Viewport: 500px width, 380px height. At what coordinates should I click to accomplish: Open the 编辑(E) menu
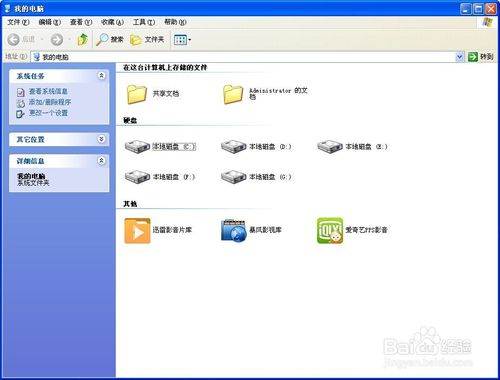point(50,22)
